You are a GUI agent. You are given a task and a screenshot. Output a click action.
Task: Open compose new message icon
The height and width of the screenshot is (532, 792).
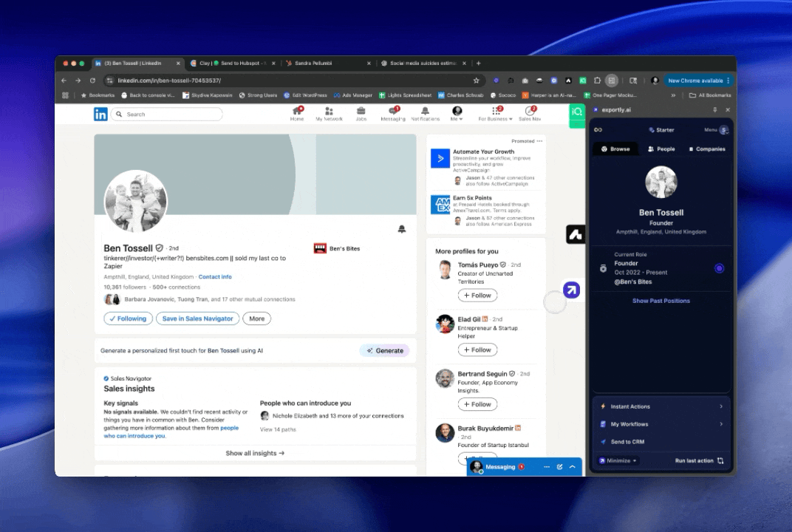(x=560, y=467)
